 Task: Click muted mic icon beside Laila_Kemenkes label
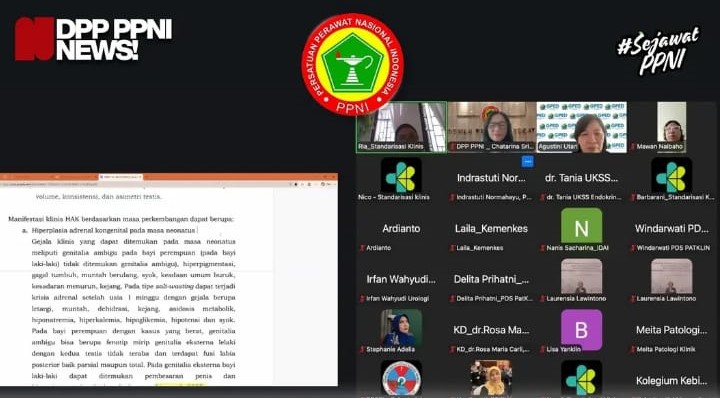click(x=452, y=248)
